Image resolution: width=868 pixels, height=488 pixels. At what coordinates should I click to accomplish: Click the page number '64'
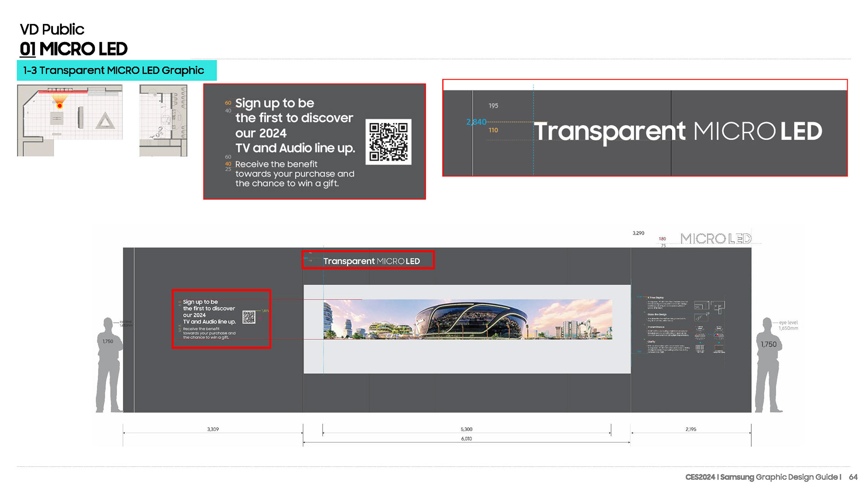[x=853, y=477]
